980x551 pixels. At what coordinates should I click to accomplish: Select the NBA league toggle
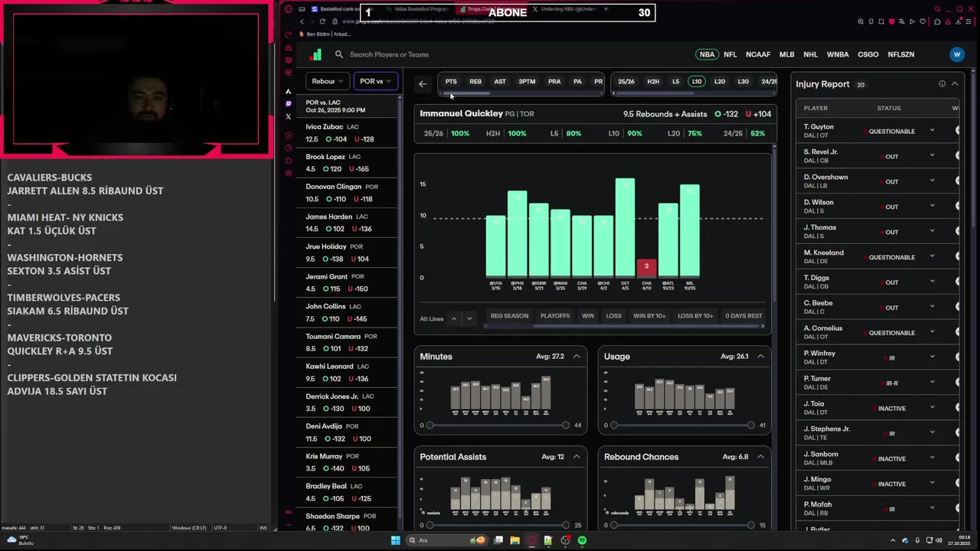click(x=707, y=54)
